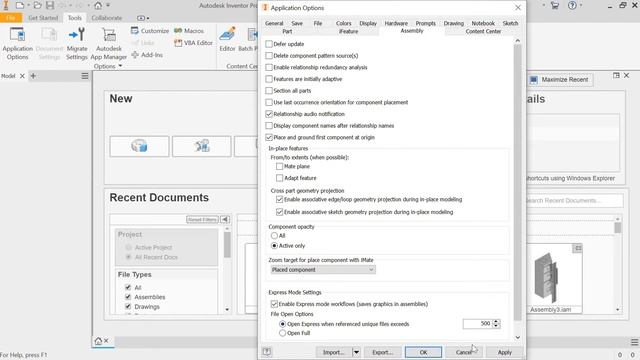Increase the unique files threshold spinner
Screen dimensions: 640x360
click(x=496, y=322)
